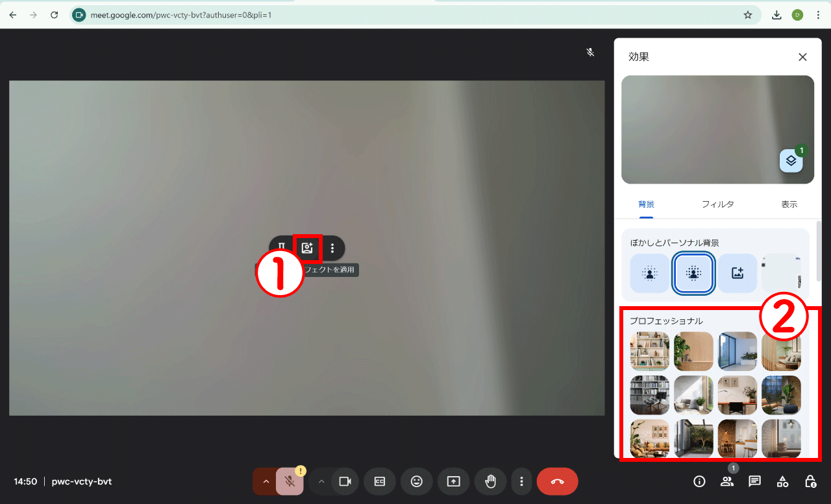Turn on closed captions

(x=379, y=481)
